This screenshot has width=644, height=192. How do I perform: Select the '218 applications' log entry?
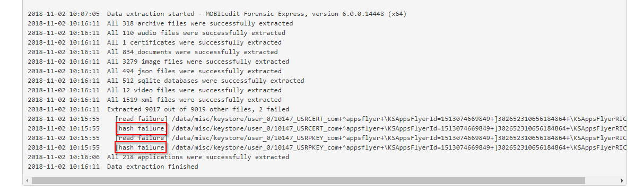[159, 157]
